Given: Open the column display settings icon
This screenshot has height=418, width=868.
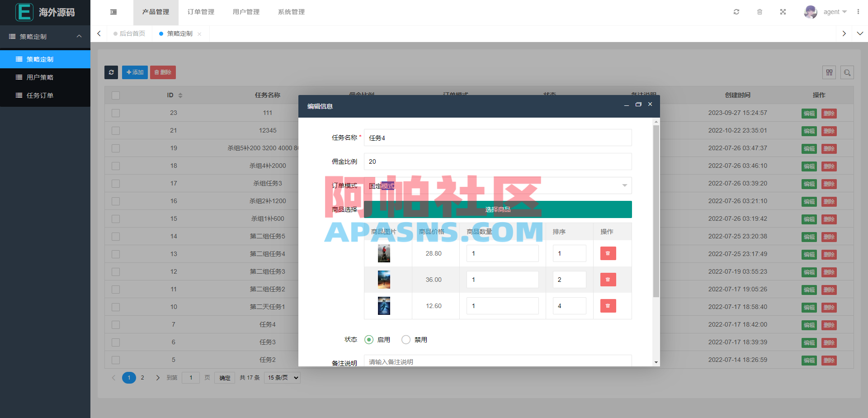Looking at the screenshot, I should click(829, 72).
